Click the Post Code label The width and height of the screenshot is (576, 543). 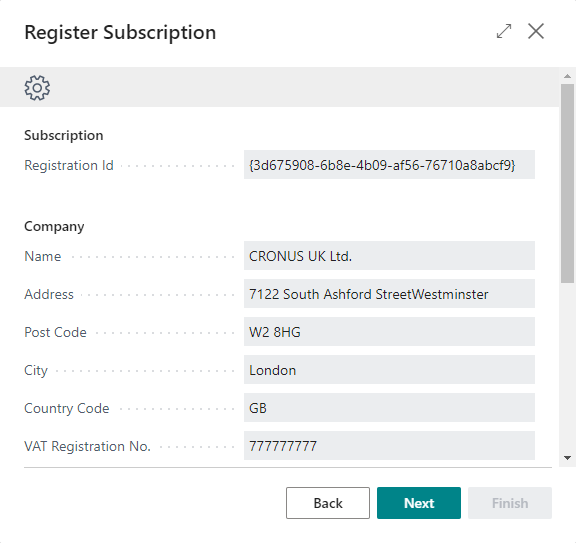coord(55,332)
